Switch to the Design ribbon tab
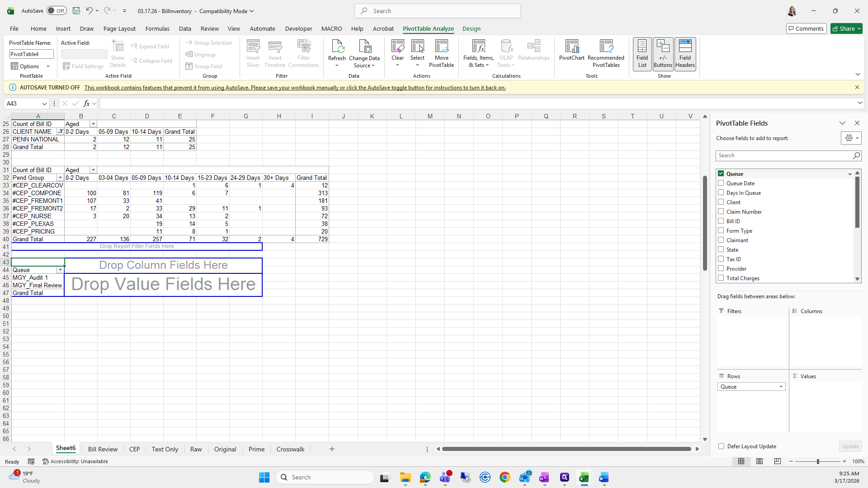 click(471, 28)
